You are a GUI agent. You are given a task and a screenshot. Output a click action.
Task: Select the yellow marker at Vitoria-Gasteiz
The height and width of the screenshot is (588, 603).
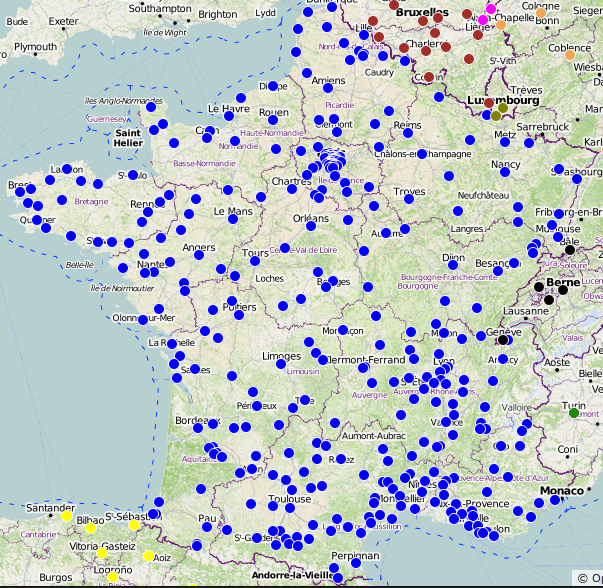pyautogui.click(x=102, y=552)
